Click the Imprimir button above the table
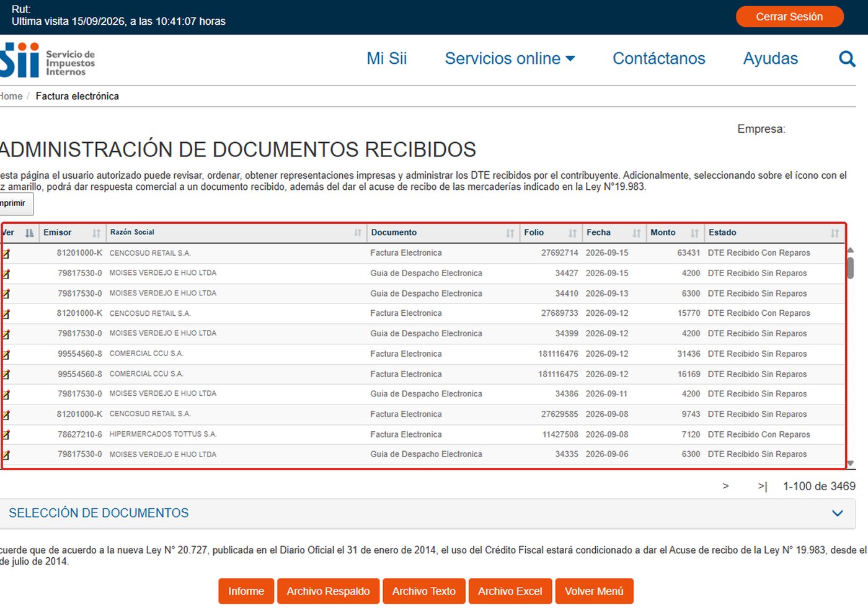Viewport: 868px width, 613px height. [x=16, y=204]
